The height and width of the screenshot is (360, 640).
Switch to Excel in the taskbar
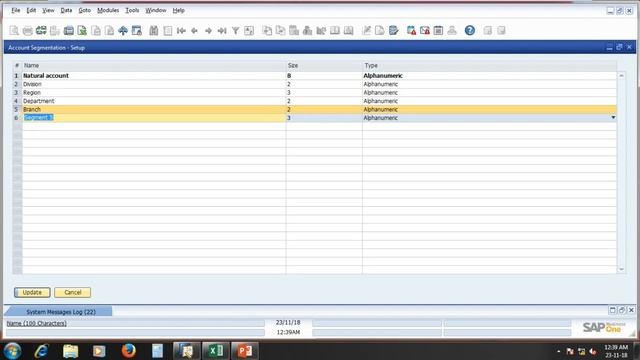click(216, 351)
